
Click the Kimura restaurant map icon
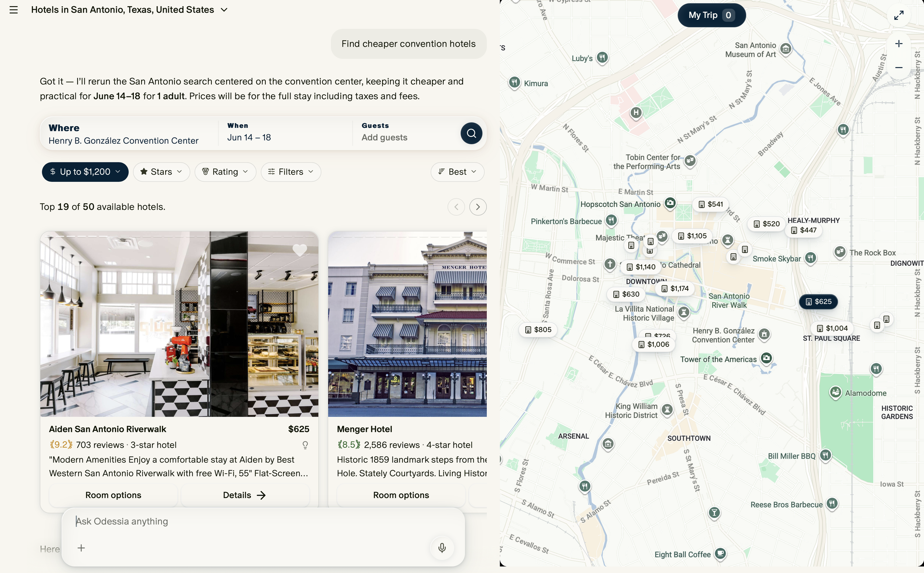(x=514, y=82)
